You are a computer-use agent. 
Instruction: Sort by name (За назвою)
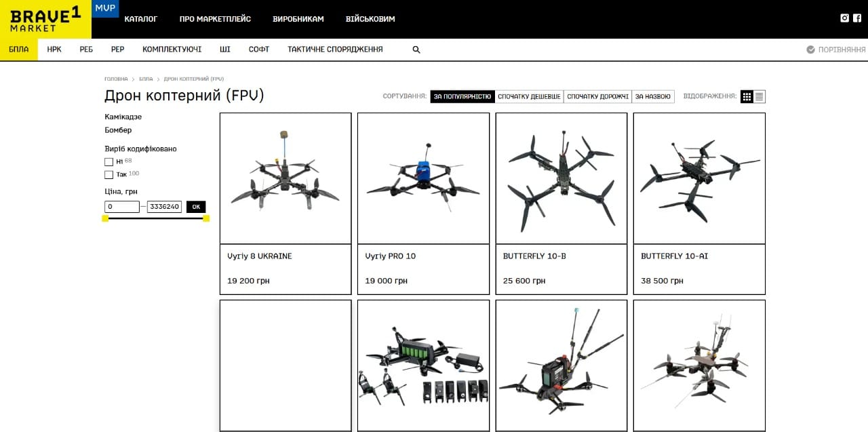pyautogui.click(x=653, y=96)
